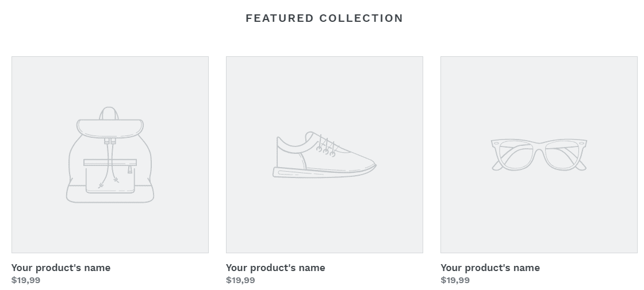Click the $19,99 price below the backpack product
The image size is (644, 290).
(26, 280)
